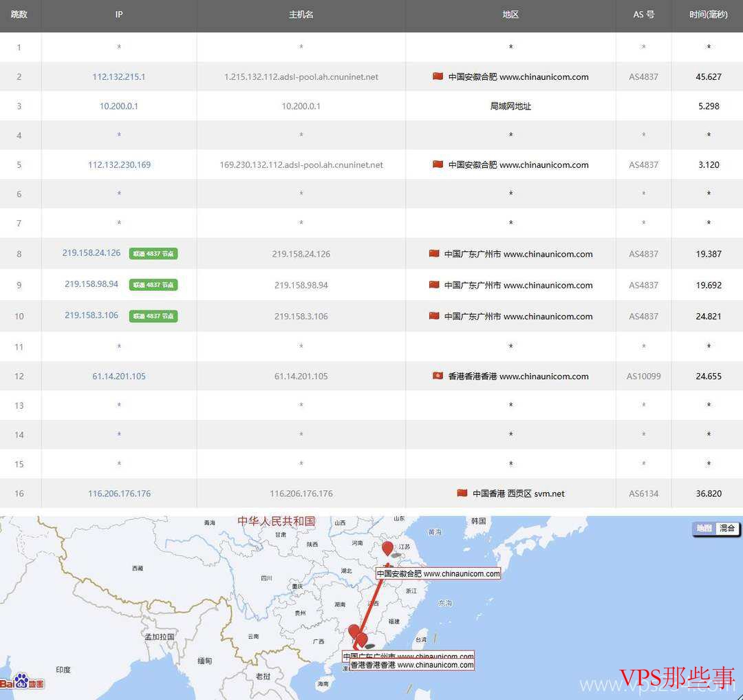Click the 19.692 latency value

pyautogui.click(x=709, y=286)
